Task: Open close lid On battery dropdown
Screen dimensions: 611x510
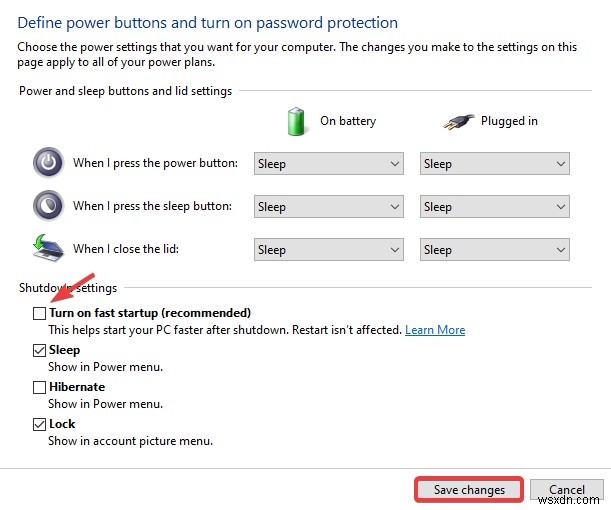Action: pos(328,250)
